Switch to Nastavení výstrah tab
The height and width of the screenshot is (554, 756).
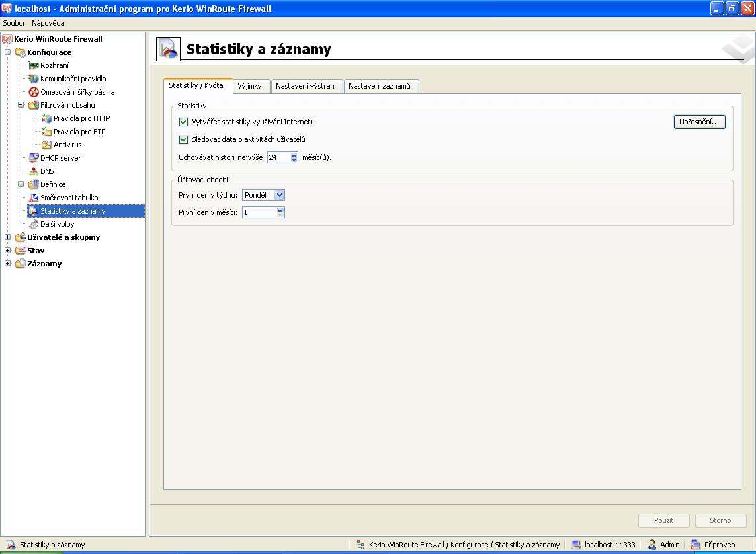(x=306, y=86)
